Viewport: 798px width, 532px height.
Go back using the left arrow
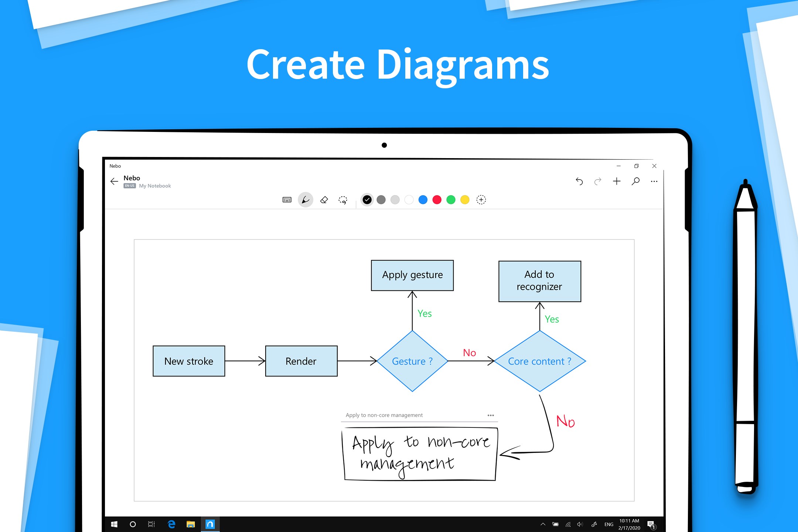point(114,181)
